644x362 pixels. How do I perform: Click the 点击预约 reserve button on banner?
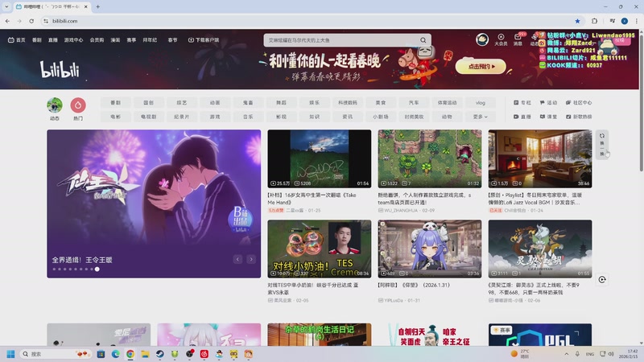point(481,67)
